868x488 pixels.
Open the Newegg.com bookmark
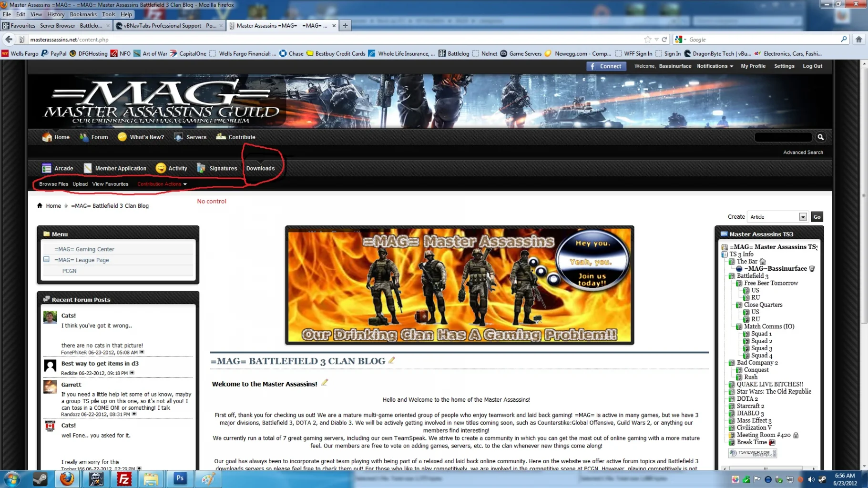pyautogui.click(x=578, y=53)
